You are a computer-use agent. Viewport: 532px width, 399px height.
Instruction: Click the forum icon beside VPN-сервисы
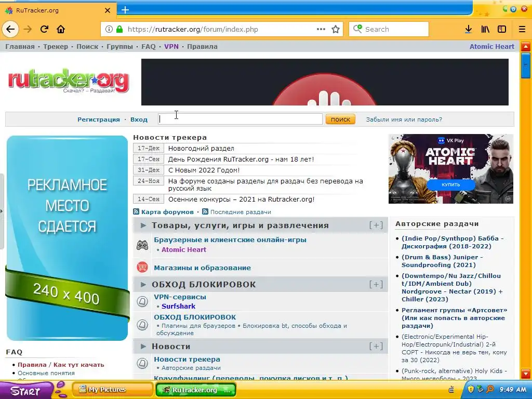(x=142, y=301)
